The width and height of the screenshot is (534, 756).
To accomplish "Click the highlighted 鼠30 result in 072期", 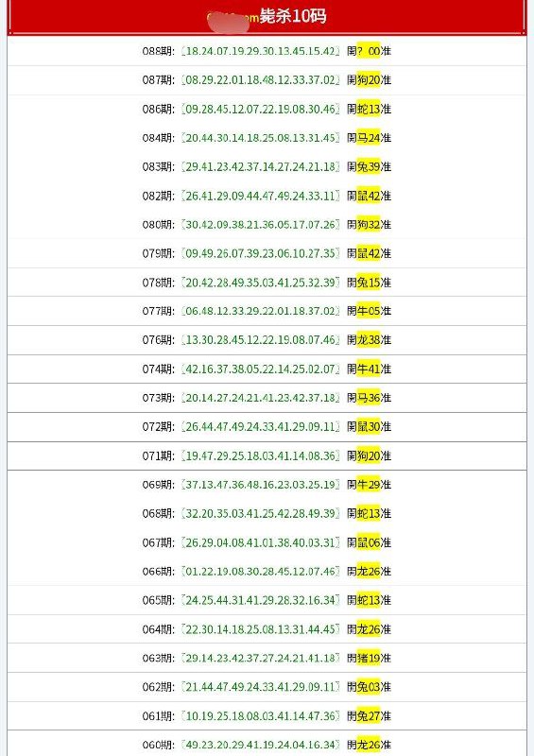I will (369, 427).
